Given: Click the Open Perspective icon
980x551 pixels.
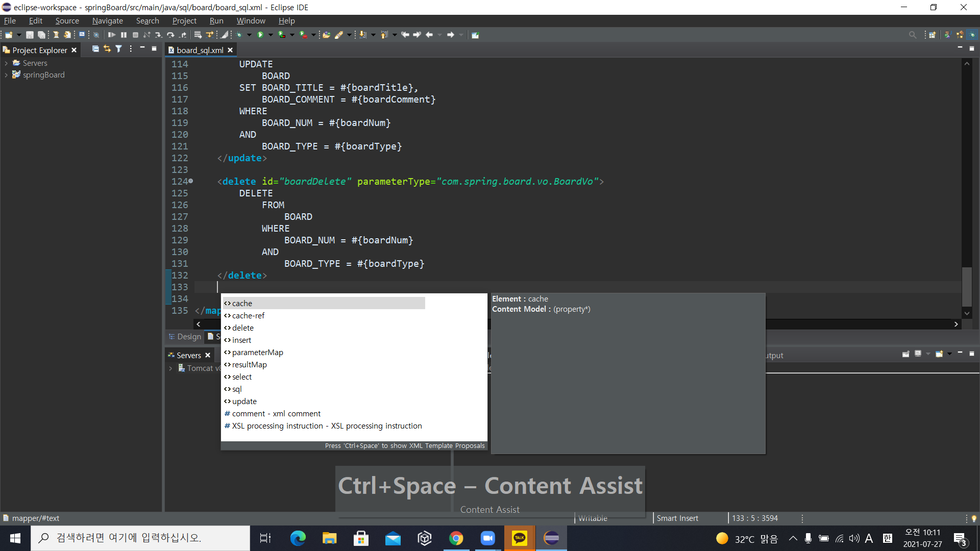Looking at the screenshot, I should click(x=933, y=35).
